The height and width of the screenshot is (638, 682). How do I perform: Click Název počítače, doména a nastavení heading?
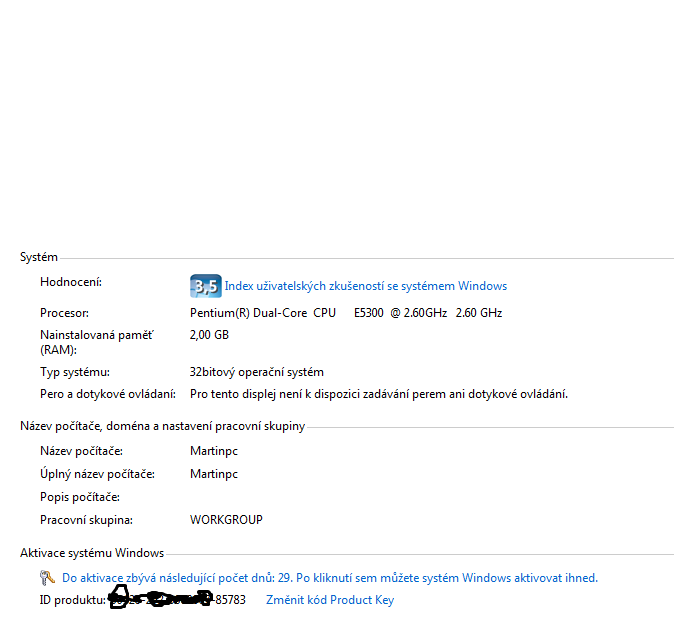click(163, 426)
